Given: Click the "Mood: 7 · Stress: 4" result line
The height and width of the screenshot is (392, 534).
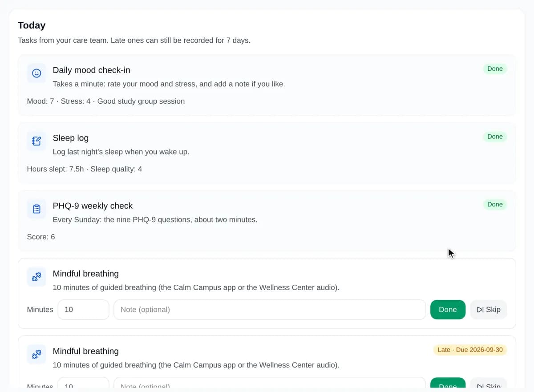Looking at the screenshot, I should tap(106, 101).
